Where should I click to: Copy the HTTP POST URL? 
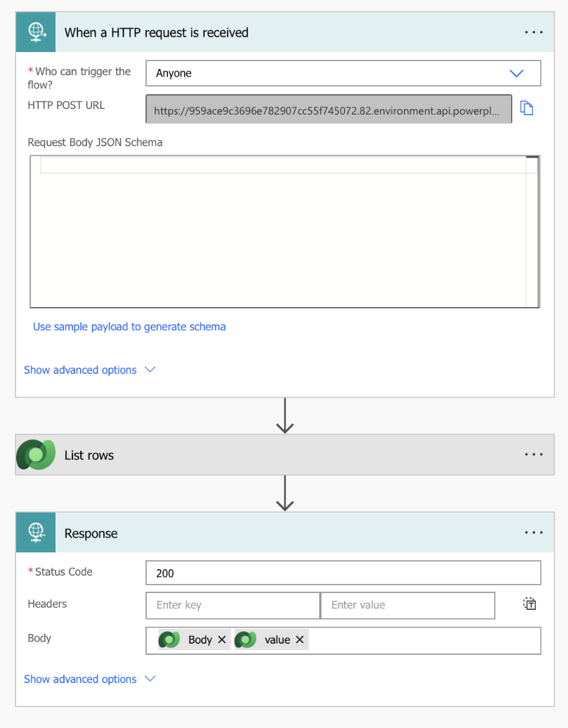click(x=527, y=109)
